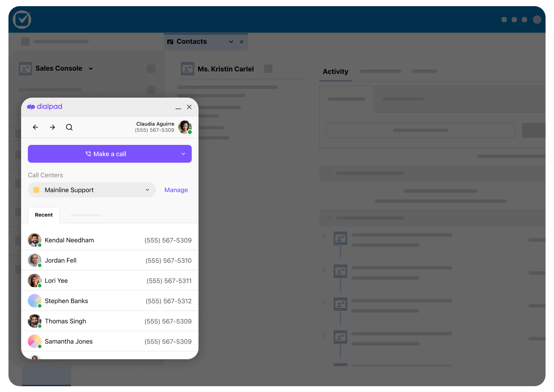Click Thomas Singh's avatar
The image size is (554, 392).
[35, 321]
